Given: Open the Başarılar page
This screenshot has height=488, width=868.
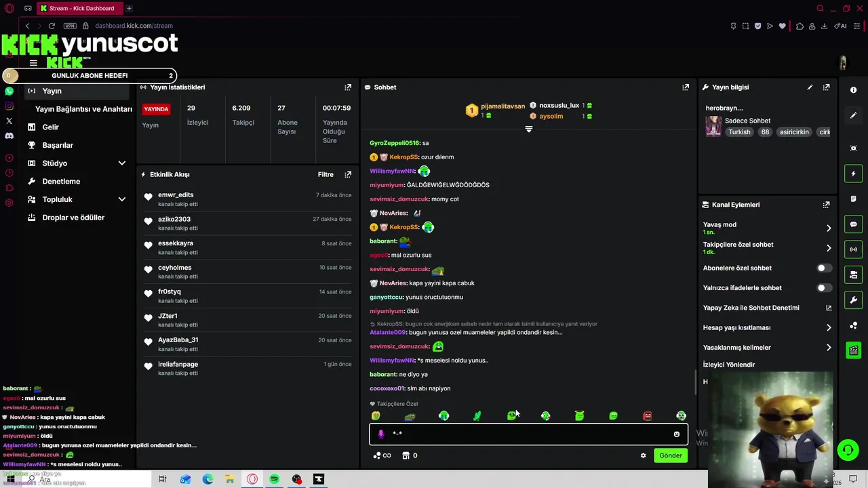Looking at the screenshot, I should [57, 145].
